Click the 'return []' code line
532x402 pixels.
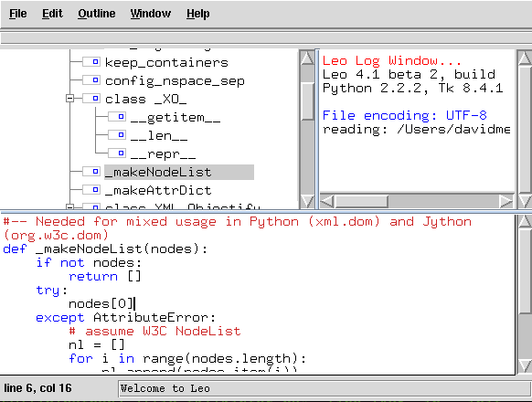click(x=104, y=277)
